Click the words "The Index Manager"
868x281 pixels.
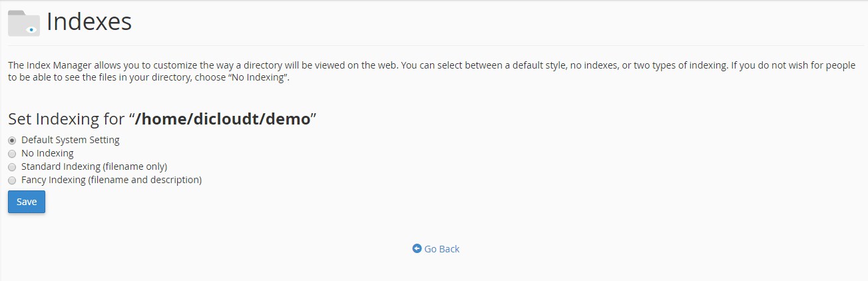click(43, 66)
